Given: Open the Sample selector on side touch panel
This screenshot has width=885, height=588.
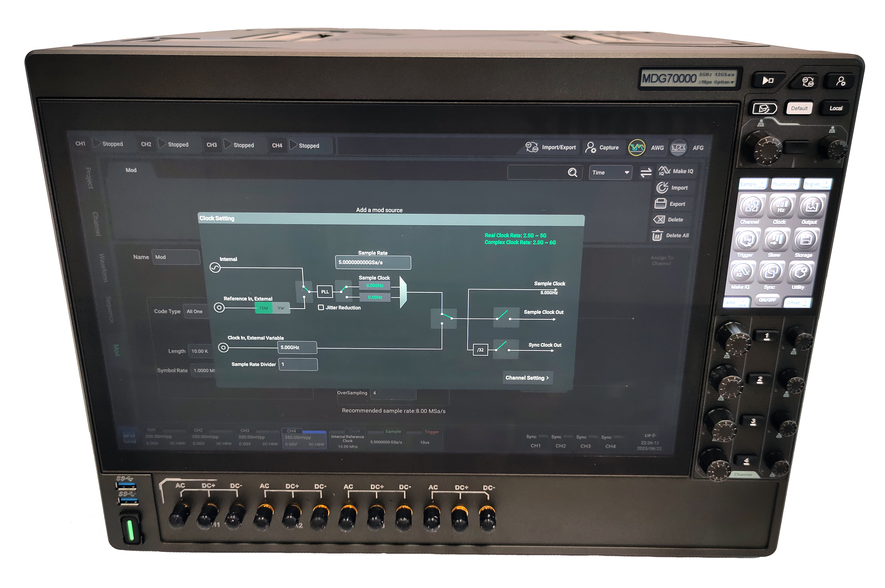Looking at the screenshot, I should tap(752, 184).
